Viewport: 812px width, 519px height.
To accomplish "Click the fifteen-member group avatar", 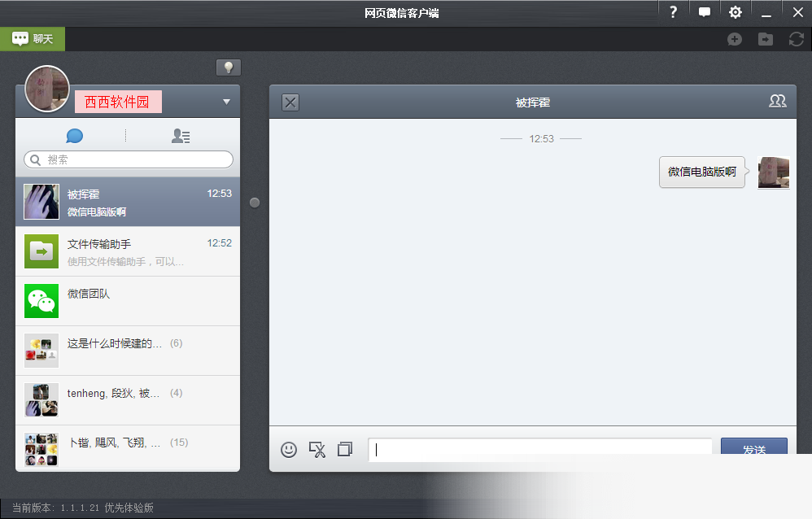I will pyautogui.click(x=41, y=450).
